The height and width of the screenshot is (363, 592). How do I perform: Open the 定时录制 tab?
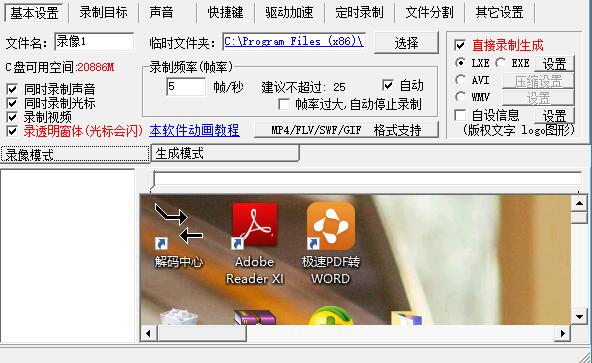pos(359,12)
